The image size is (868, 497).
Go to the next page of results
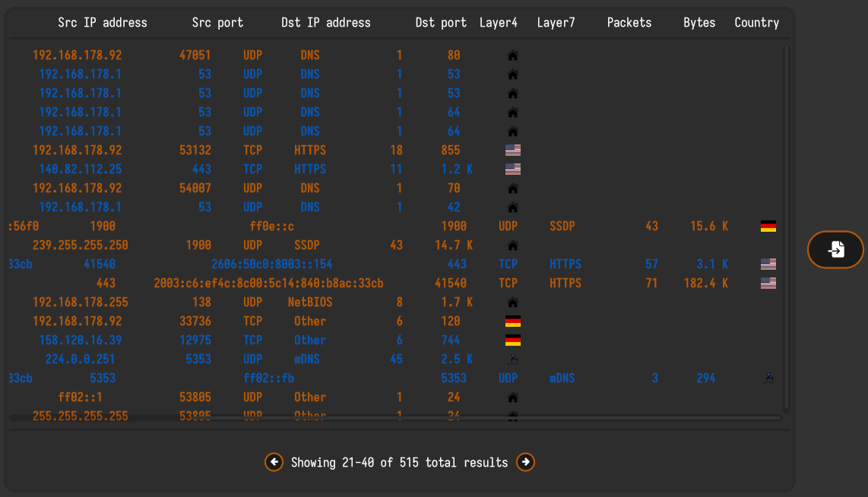point(525,462)
